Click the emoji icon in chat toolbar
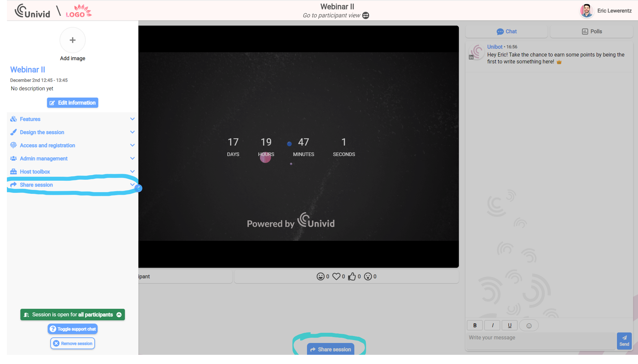Viewport: 638px width, 364px height. [529, 326]
